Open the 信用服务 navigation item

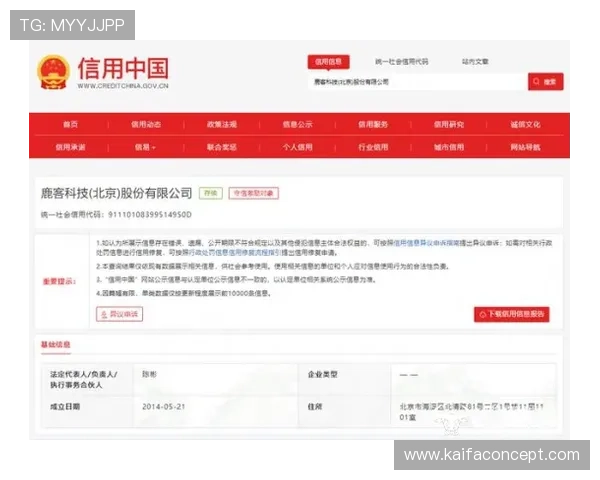[373, 124]
